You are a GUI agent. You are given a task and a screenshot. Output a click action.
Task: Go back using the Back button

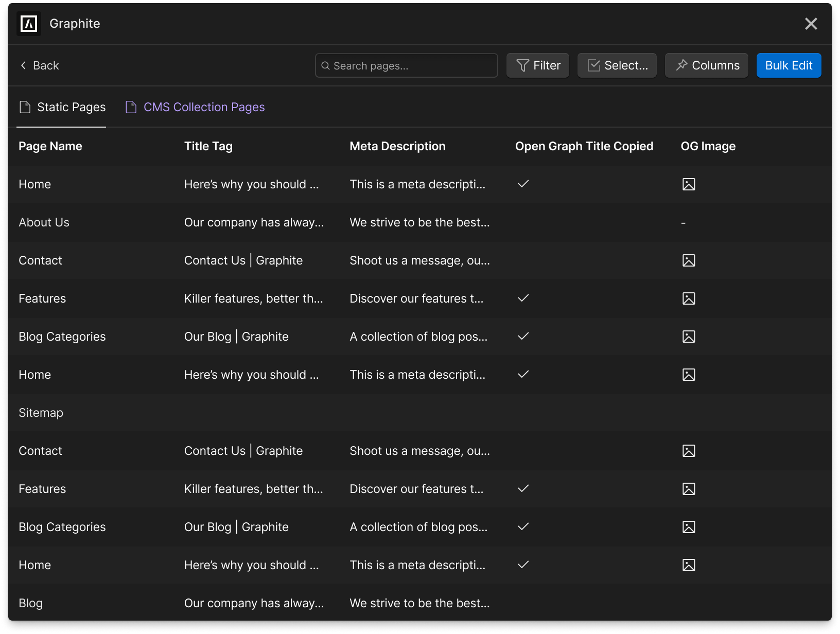[x=40, y=65]
